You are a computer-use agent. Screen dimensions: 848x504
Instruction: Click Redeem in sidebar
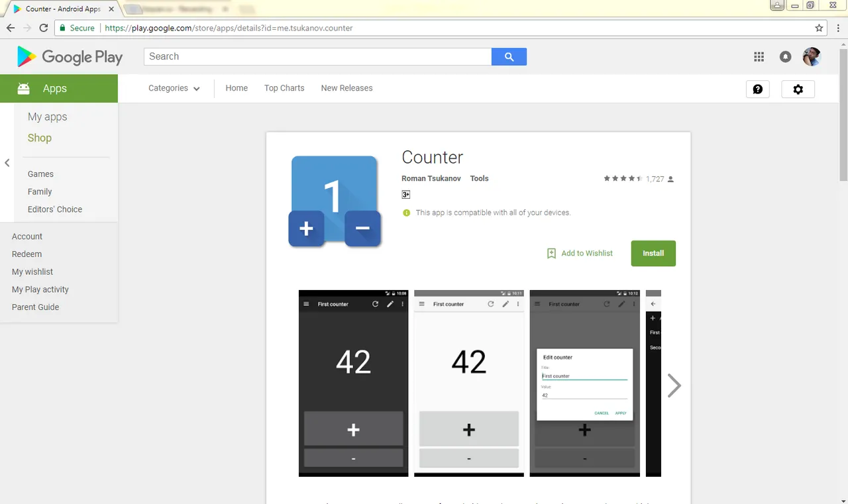click(x=26, y=254)
